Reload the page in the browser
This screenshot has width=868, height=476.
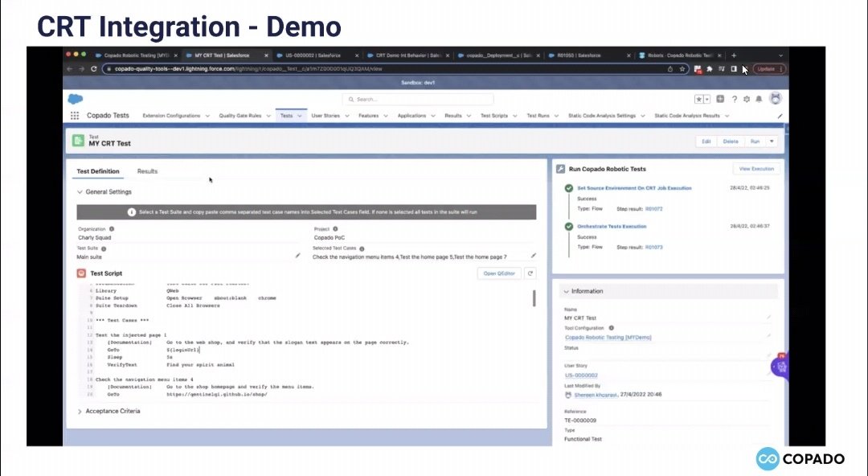[93, 68]
